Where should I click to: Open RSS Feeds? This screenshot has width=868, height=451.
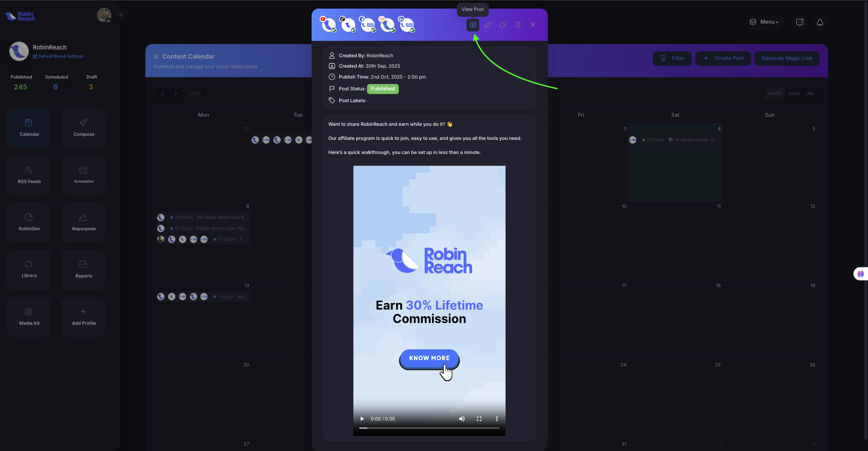[29, 175]
